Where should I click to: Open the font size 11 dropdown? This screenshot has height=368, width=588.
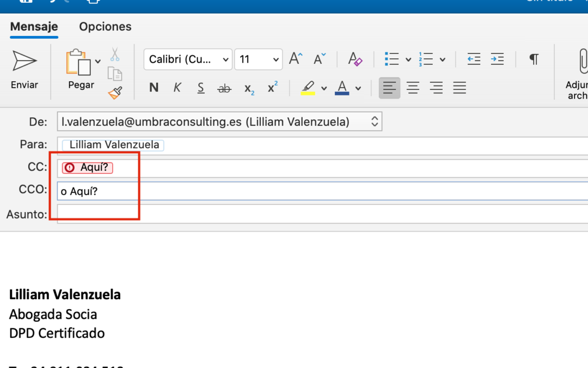(x=259, y=59)
